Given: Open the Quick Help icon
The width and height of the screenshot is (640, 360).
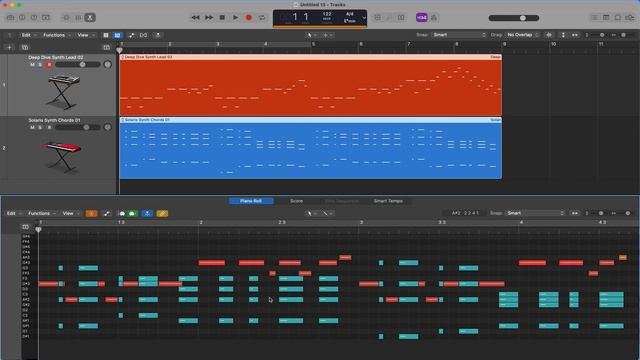Looking at the screenshot, I should pyautogui.click(x=34, y=18).
